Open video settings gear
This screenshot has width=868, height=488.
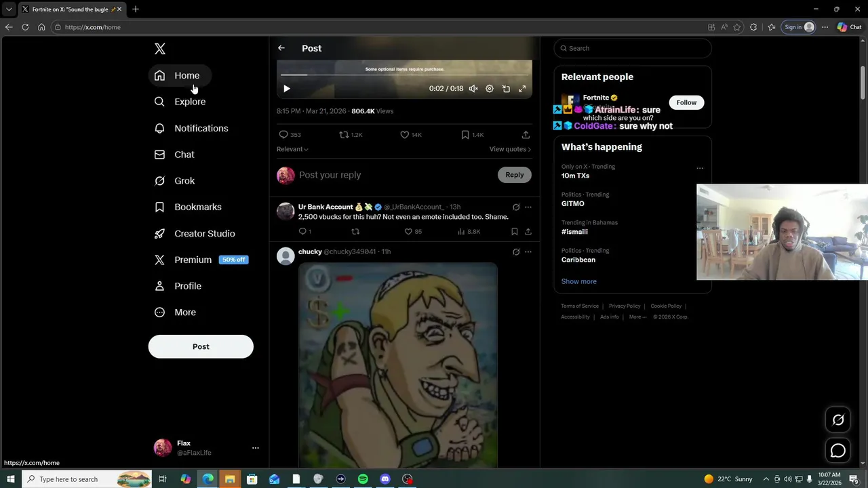click(x=490, y=89)
